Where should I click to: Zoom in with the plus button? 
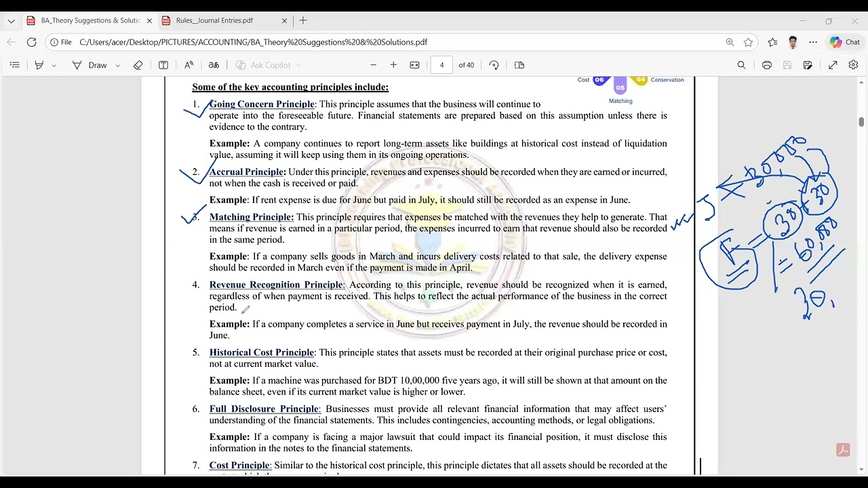(393, 65)
